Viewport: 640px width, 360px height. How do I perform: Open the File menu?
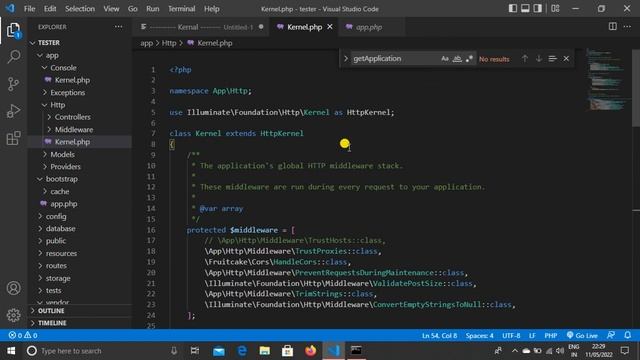coord(29,9)
